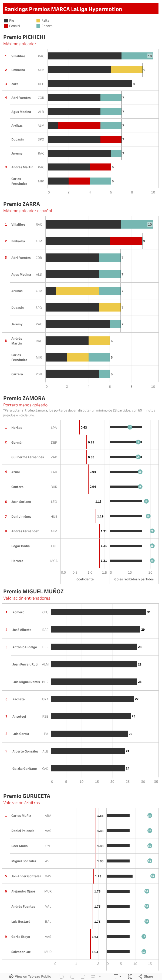
Task: Click the share icon
Action: [x=140, y=976]
